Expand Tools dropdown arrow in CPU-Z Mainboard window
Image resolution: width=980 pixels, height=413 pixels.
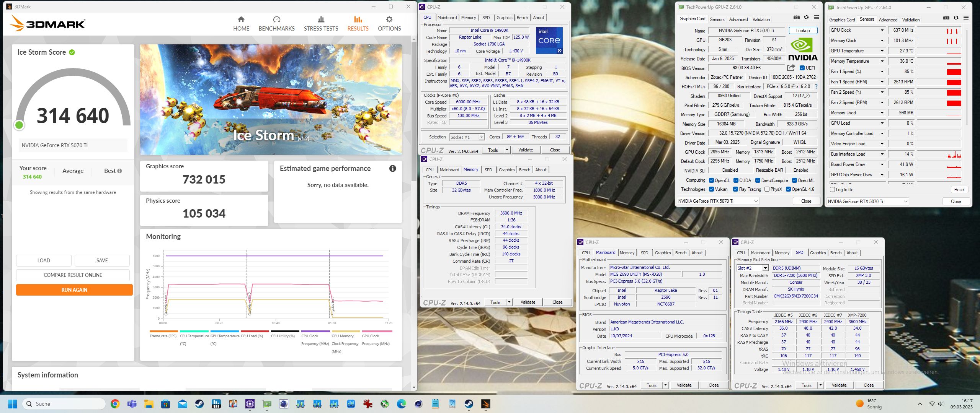(665, 385)
